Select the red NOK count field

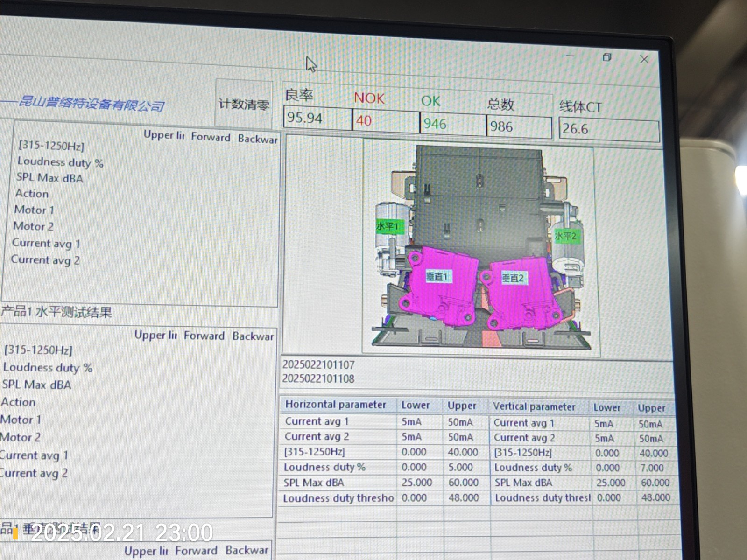[385, 121]
